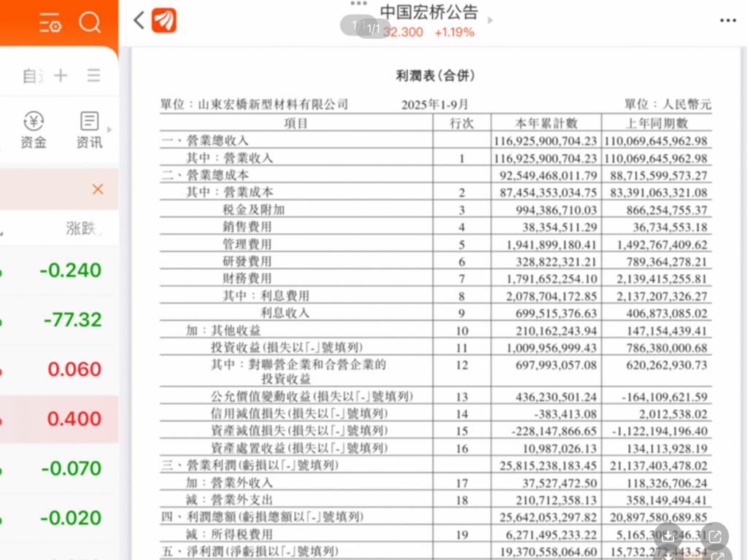Select the stock row showing -0.070
The height and width of the screenshot is (560, 747).
[x=59, y=468]
